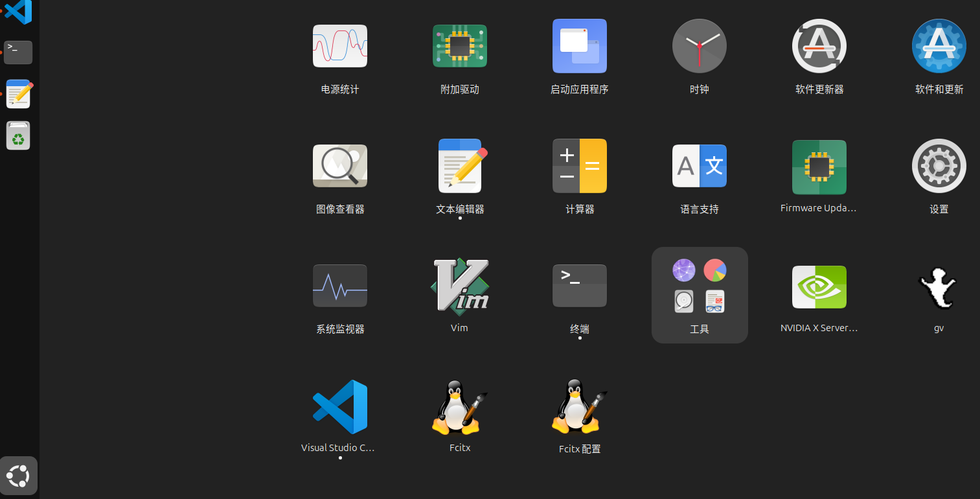Launch 附加驱动 additional drivers

click(460, 46)
